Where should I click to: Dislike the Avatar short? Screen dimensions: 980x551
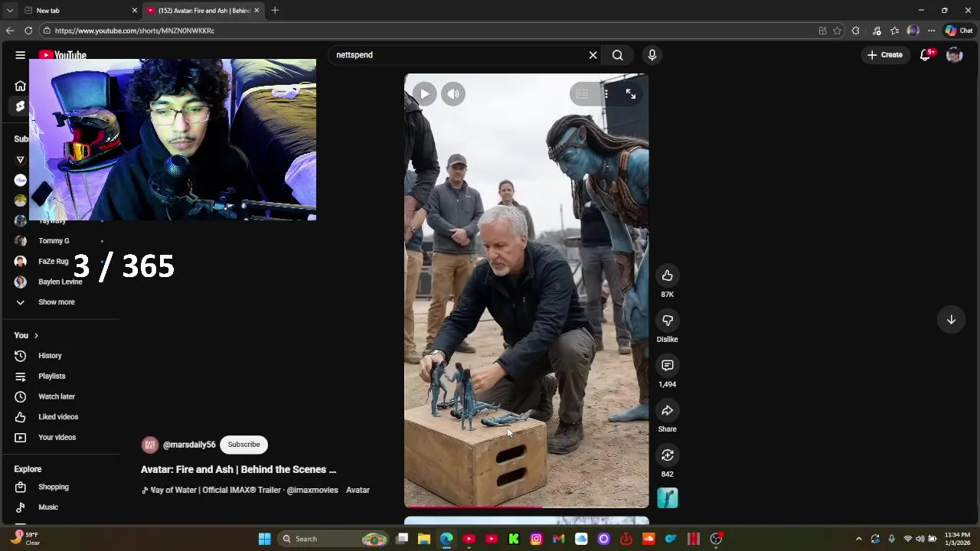click(667, 321)
